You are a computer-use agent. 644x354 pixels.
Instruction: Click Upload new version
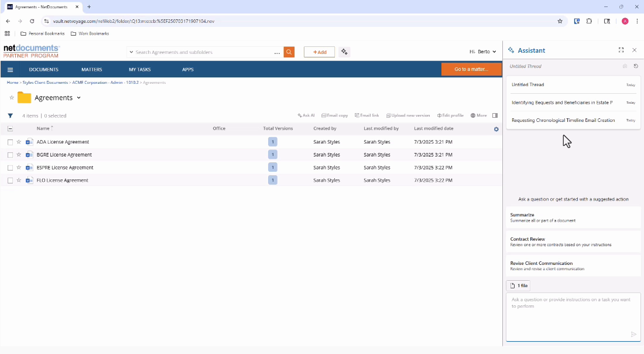pyautogui.click(x=408, y=115)
